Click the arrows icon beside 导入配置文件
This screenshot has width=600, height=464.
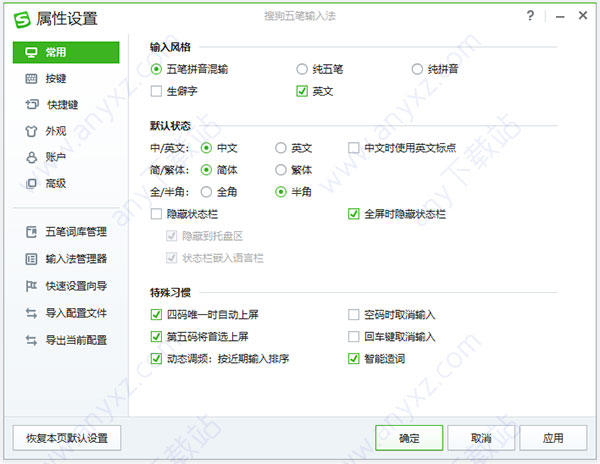point(31,313)
